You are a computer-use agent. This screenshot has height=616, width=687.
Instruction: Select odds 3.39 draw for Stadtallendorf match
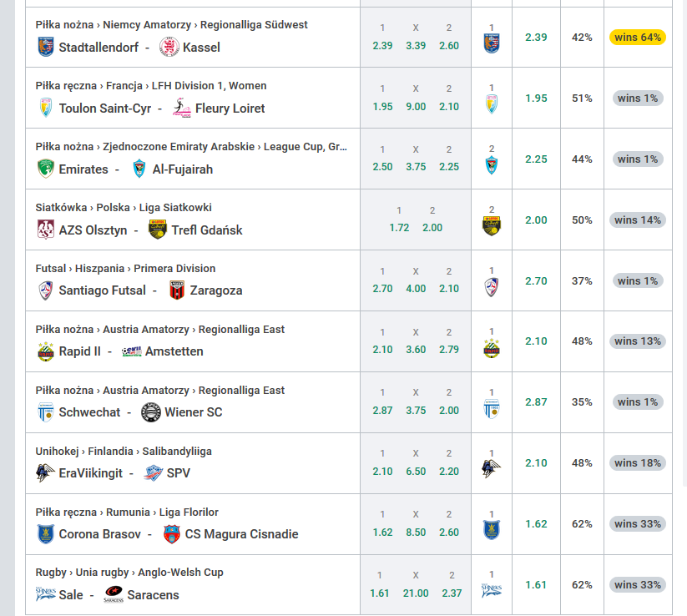tap(416, 46)
